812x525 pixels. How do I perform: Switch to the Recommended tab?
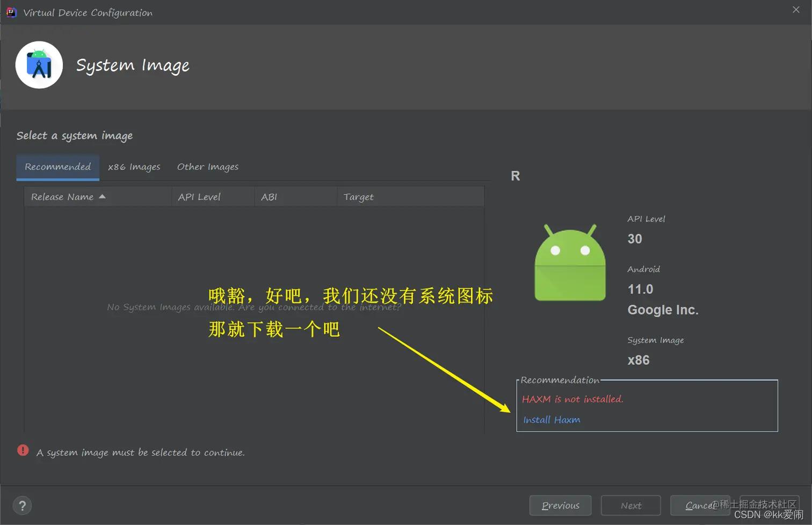click(58, 167)
